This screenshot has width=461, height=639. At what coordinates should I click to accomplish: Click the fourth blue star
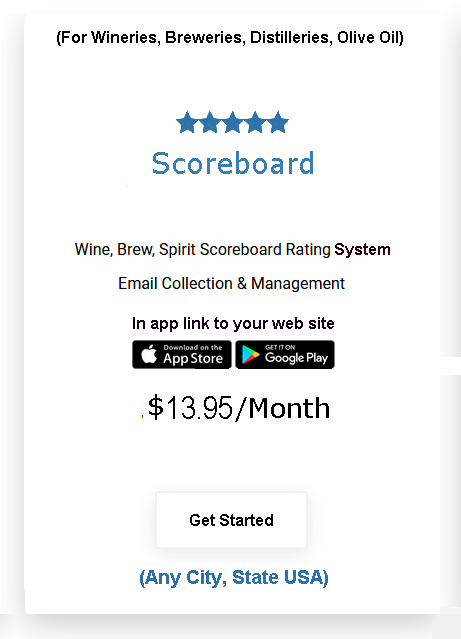[x=255, y=122]
